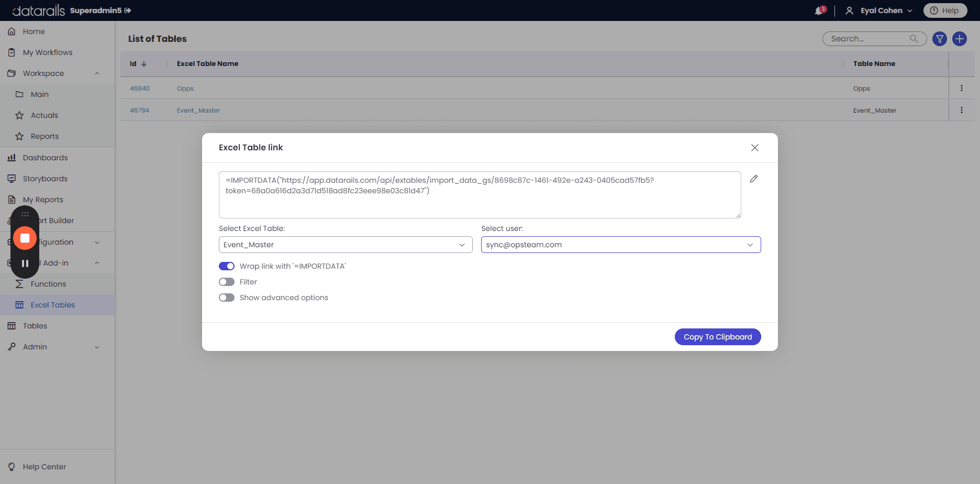Click in the IMPORTDATA link text area
This screenshot has height=484, width=980.
pos(480,194)
